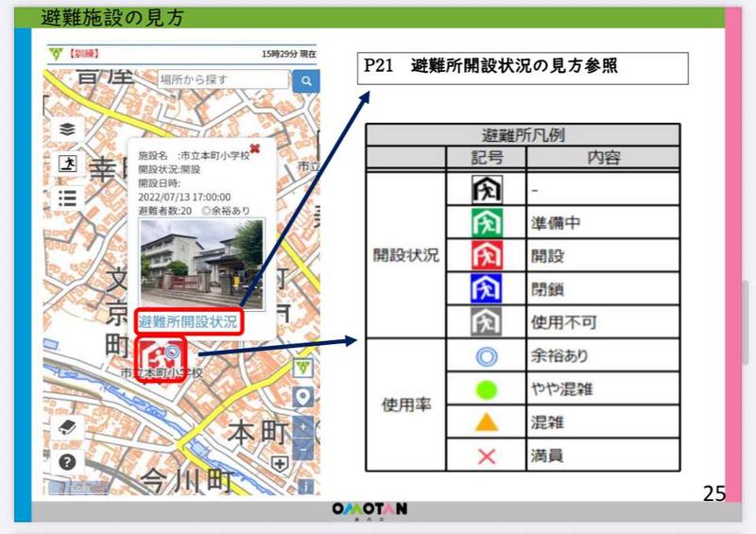756x534 pixels.
Task: Click the orange 混雑 triangle symbol
Action: [x=487, y=421]
